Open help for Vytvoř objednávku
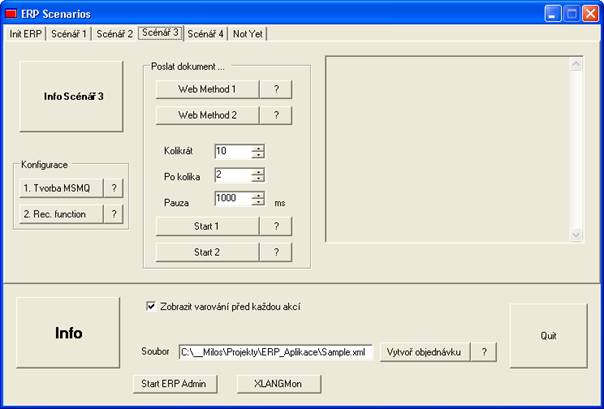 (x=484, y=352)
